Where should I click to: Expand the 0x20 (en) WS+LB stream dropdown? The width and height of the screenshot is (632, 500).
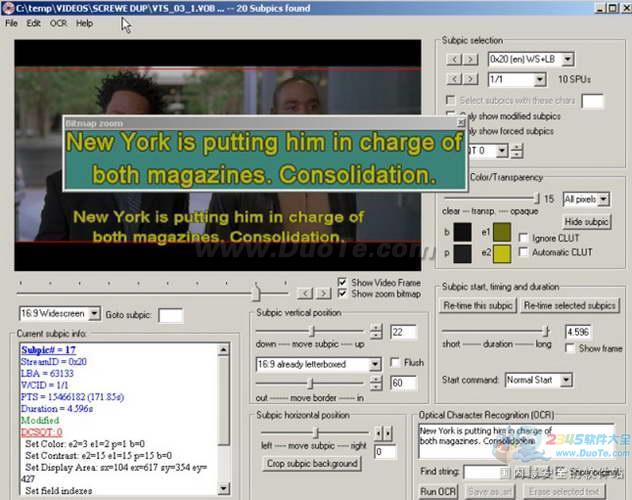click(568, 60)
